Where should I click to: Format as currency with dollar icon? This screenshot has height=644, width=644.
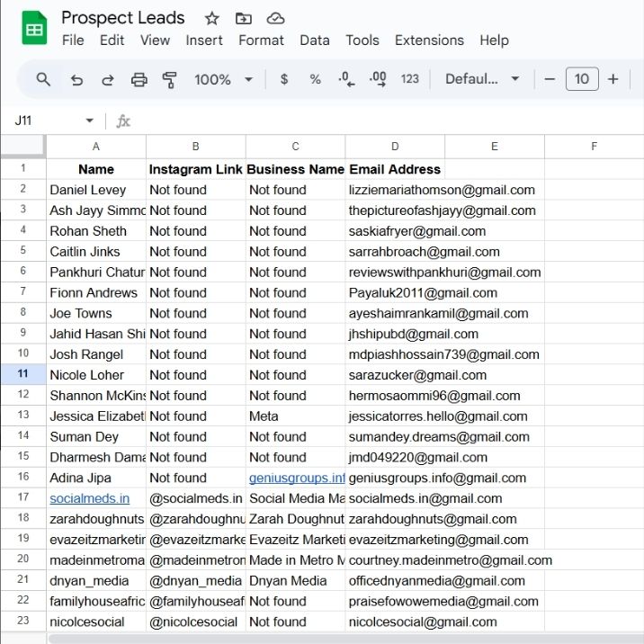(x=284, y=79)
